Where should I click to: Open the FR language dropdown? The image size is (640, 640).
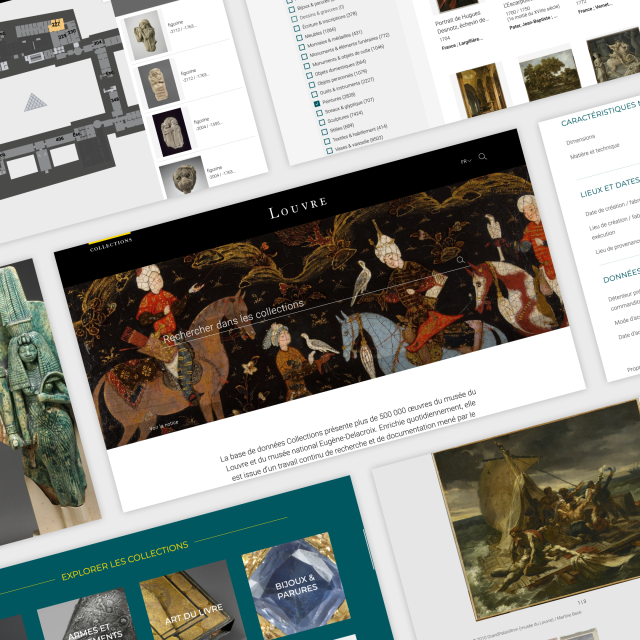pos(466,161)
